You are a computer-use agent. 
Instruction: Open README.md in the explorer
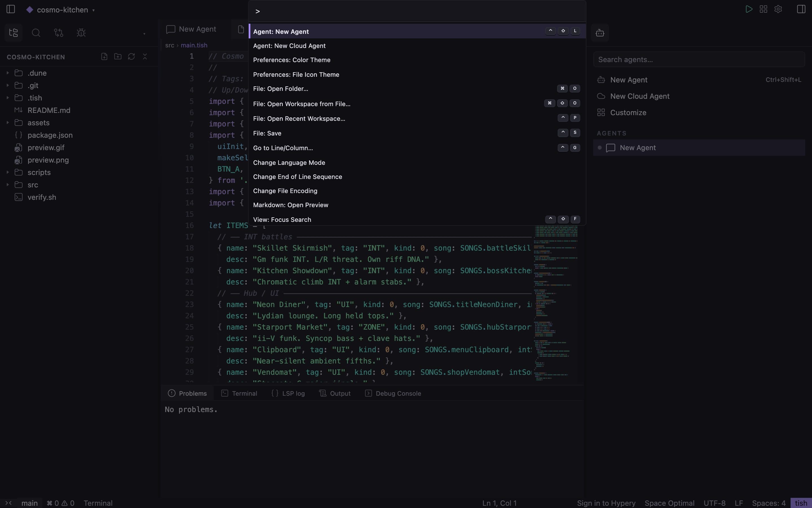pyautogui.click(x=49, y=110)
